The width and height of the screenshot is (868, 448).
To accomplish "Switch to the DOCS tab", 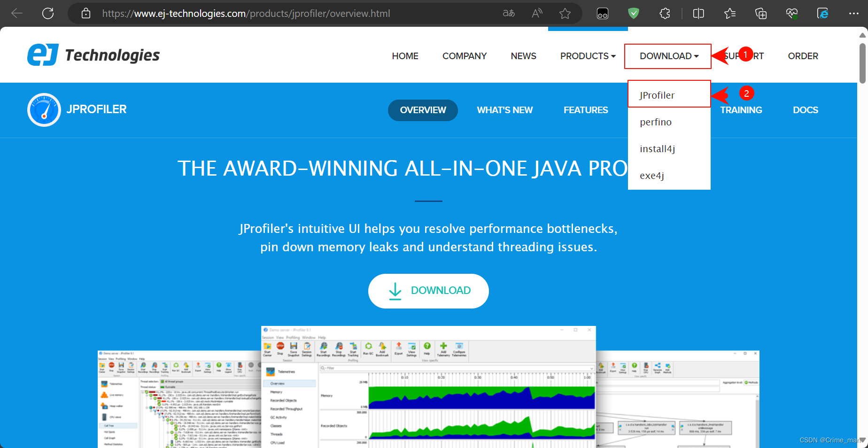I will point(805,110).
